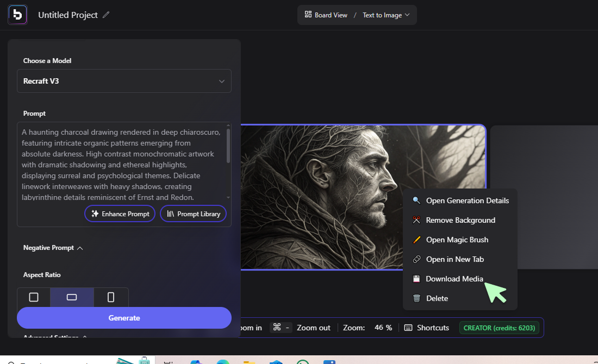
Task: Click the Generate button
Action: click(x=124, y=318)
